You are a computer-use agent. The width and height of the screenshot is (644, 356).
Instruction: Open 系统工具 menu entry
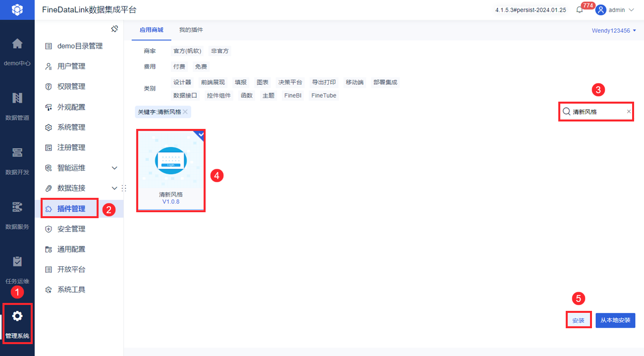pos(71,290)
